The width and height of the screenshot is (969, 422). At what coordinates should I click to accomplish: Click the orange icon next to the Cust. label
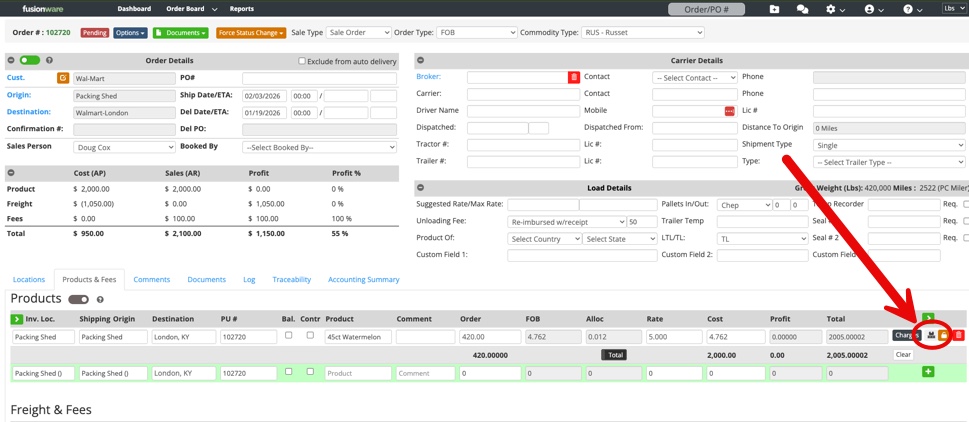pos(63,77)
